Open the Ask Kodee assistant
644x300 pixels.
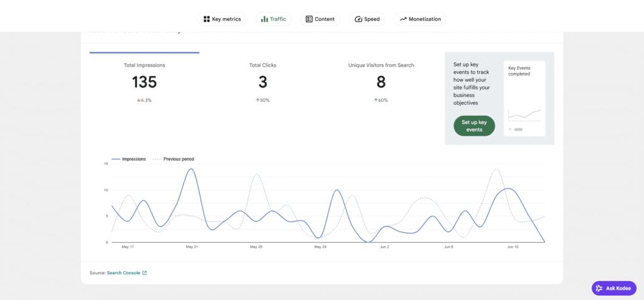click(614, 288)
